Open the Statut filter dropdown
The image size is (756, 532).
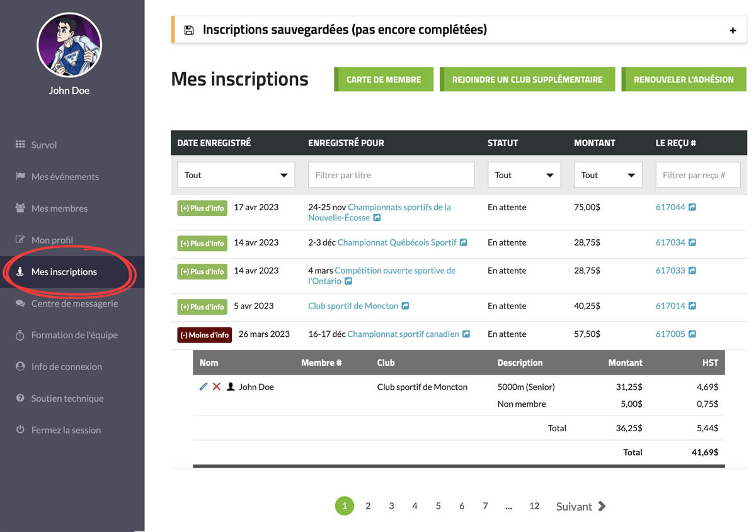[x=524, y=175]
